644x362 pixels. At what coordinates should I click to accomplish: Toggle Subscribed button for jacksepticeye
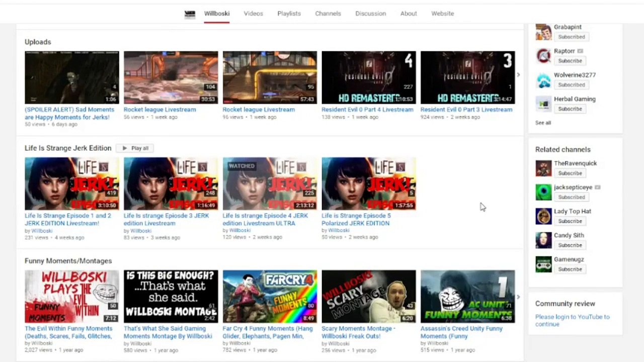point(571,198)
